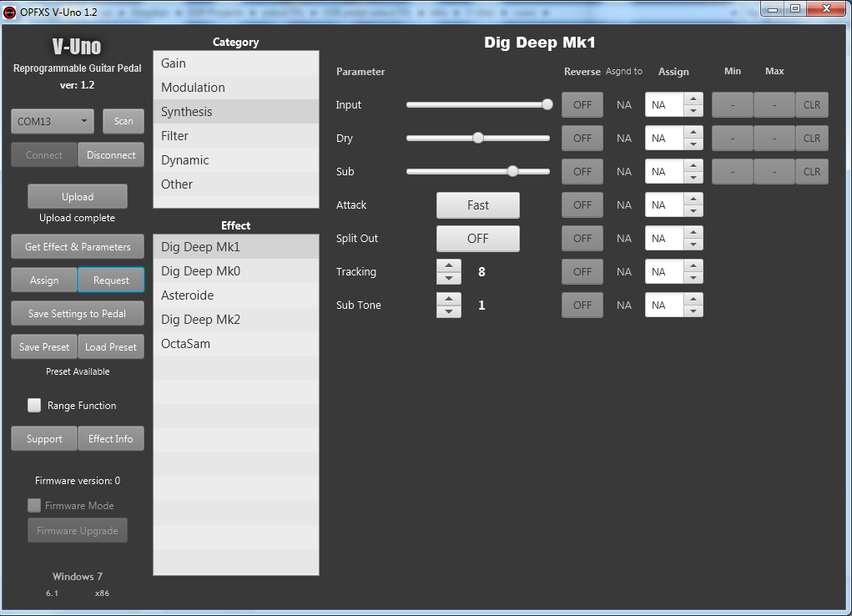The width and height of the screenshot is (852, 616).
Task: Choose the Asteroide effect
Action: [236, 295]
